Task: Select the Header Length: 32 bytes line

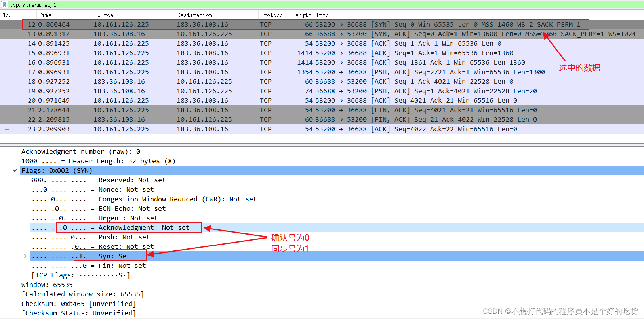Action: tap(98, 161)
